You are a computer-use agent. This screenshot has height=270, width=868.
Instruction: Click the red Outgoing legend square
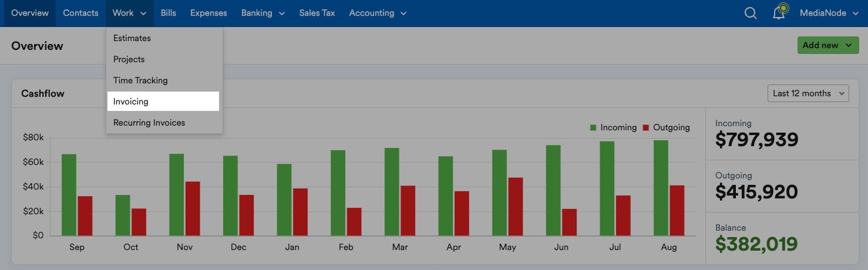point(646,127)
